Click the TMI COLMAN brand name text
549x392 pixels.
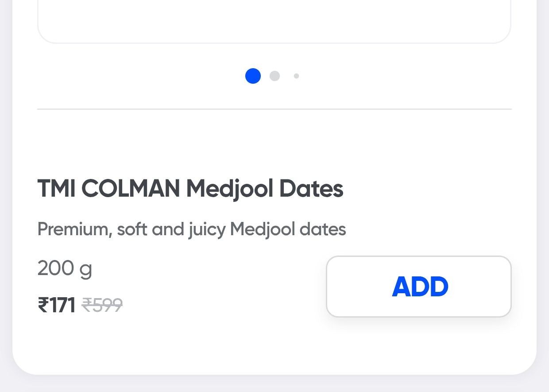click(108, 189)
